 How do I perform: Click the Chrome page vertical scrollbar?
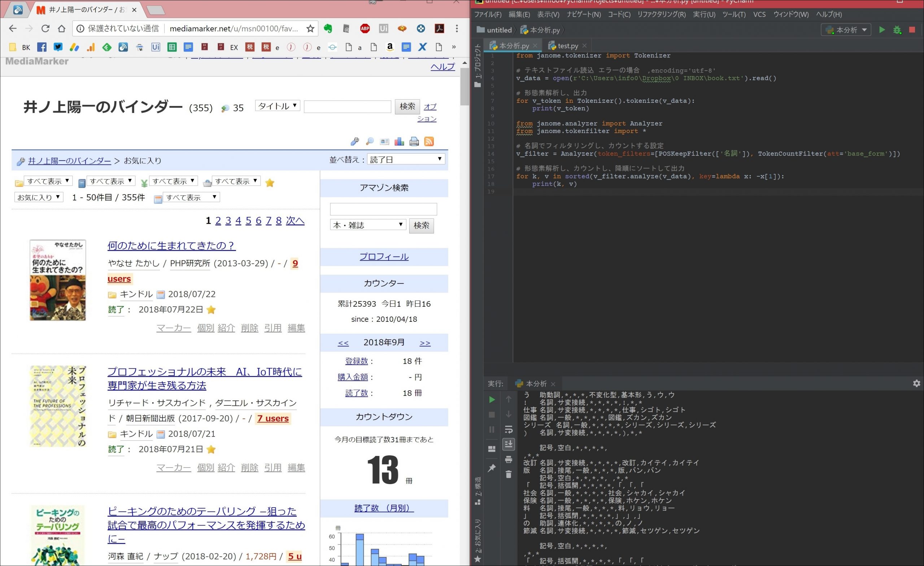[x=465, y=87]
